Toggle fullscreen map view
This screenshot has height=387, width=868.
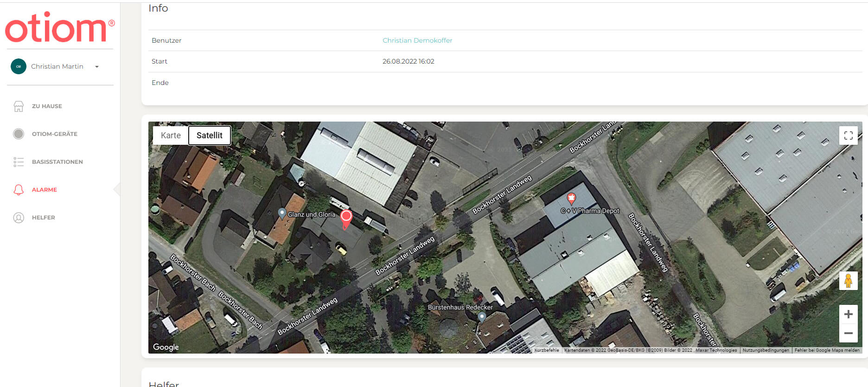[848, 135]
